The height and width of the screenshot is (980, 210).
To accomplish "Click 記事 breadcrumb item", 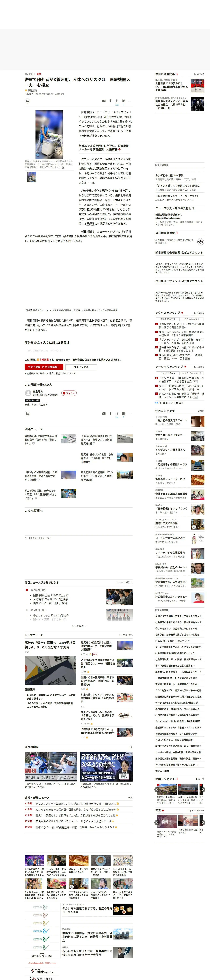I will tap(39, 74).
